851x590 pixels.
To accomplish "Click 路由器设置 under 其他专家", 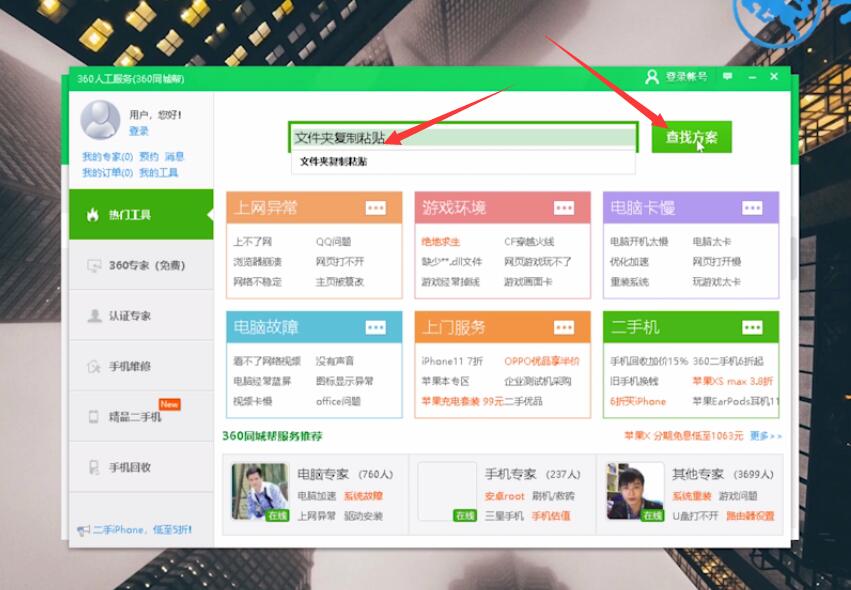I will 750,516.
